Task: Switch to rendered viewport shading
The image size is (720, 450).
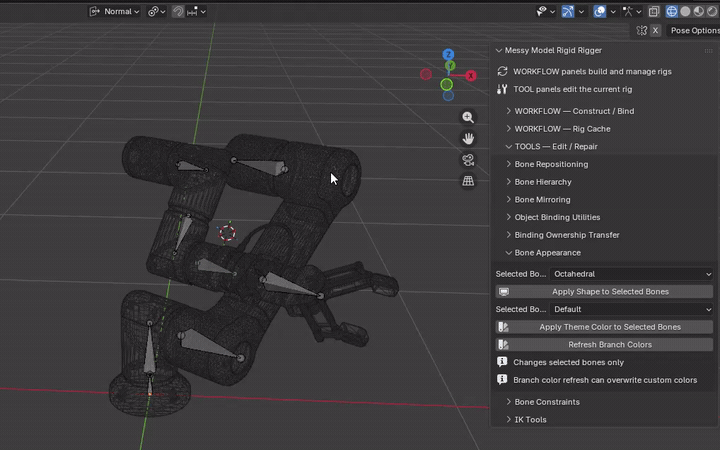Action: coord(712,11)
